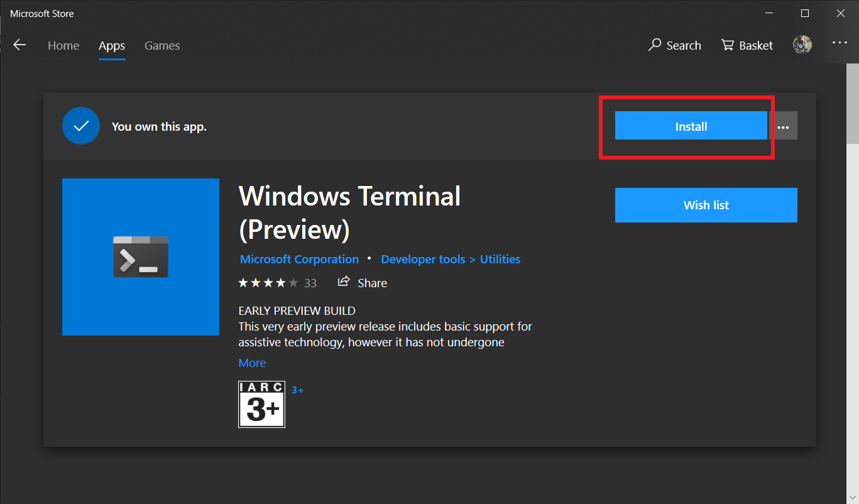Viewport: 859px width, 504px height.
Task: Open your account profile picture
Action: (802, 44)
